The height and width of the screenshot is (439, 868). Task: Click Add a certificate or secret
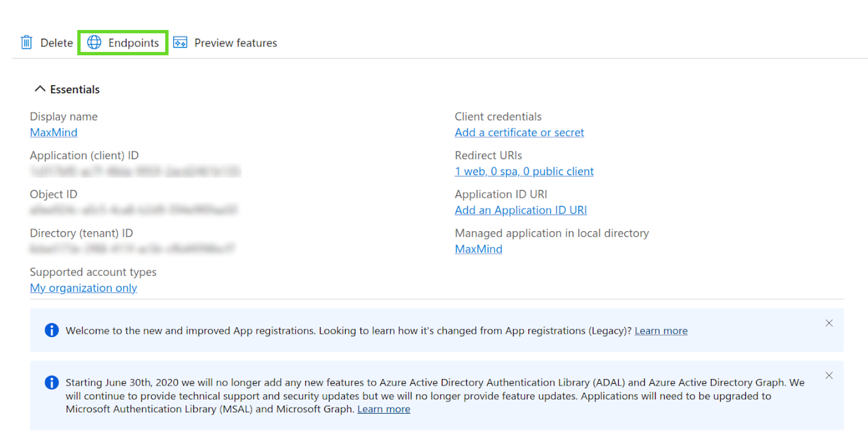[x=519, y=133]
